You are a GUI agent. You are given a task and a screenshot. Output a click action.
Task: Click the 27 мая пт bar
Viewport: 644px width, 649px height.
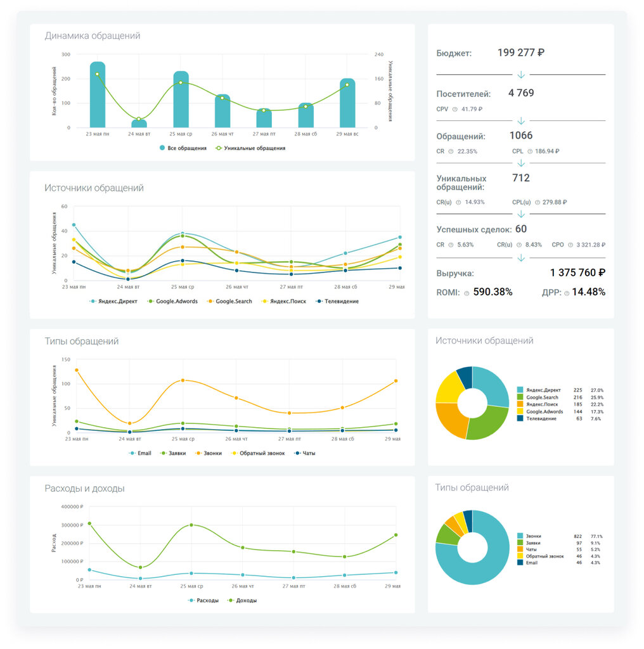tap(264, 118)
